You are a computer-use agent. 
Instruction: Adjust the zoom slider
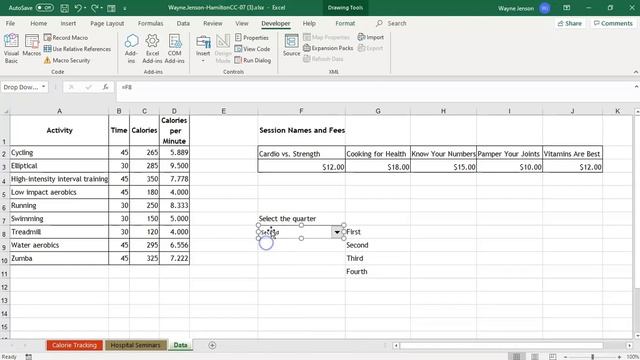[x=592, y=357]
